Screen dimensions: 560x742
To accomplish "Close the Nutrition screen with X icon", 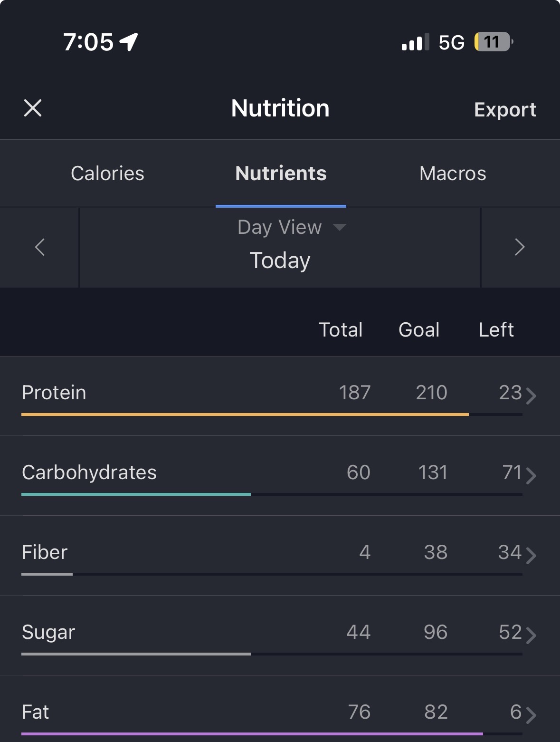I will pos(33,108).
